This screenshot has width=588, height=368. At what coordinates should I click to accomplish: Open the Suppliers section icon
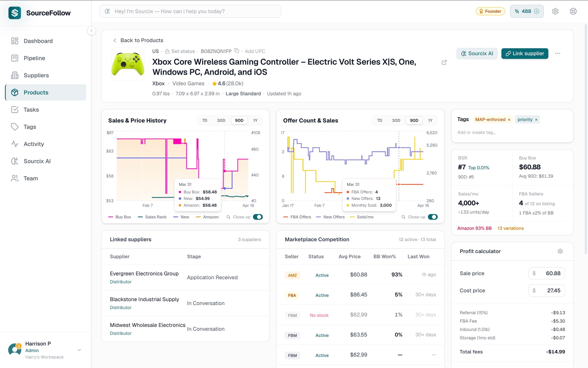(x=15, y=75)
